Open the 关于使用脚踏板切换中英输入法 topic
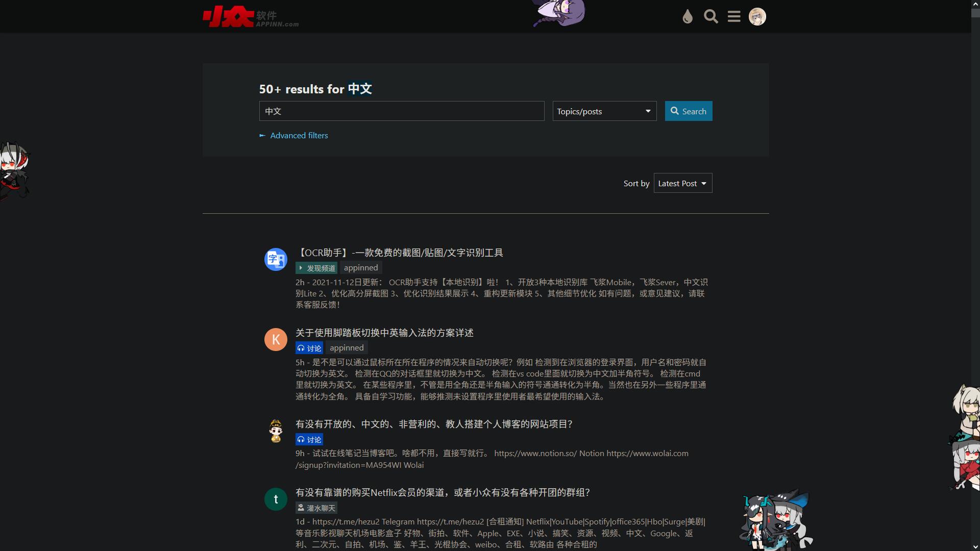The height and width of the screenshot is (551, 980). pyautogui.click(x=384, y=333)
